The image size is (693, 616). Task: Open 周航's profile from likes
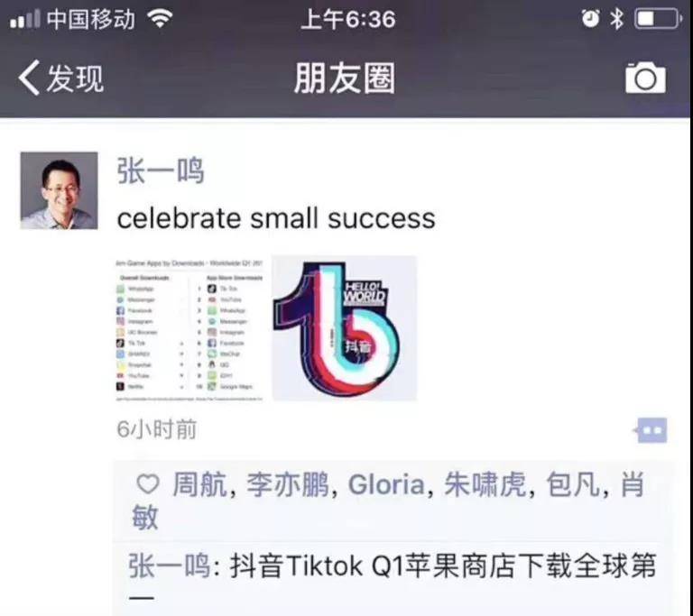tap(199, 484)
